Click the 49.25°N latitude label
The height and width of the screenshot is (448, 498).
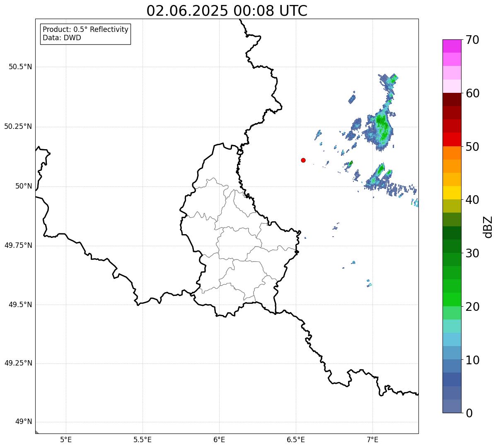[18, 363]
